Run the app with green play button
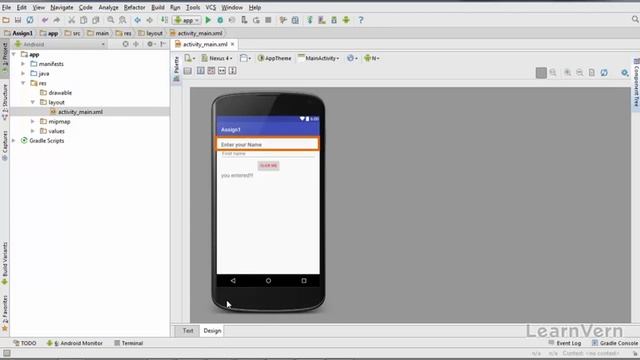 click(208, 20)
